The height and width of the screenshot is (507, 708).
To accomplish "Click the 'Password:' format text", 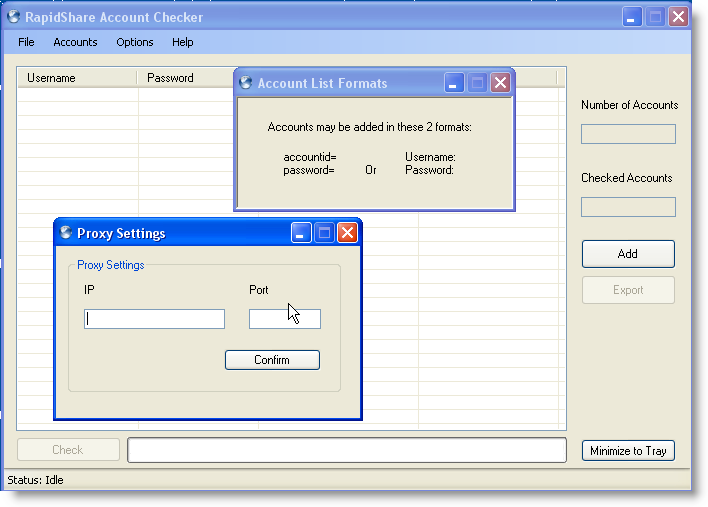I will coord(429,170).
